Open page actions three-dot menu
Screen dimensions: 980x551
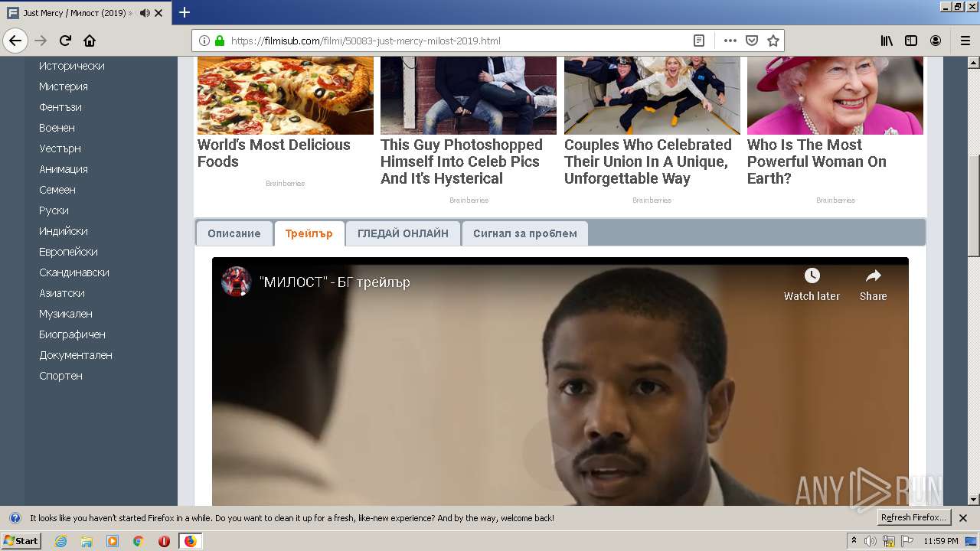click(730, 41)
